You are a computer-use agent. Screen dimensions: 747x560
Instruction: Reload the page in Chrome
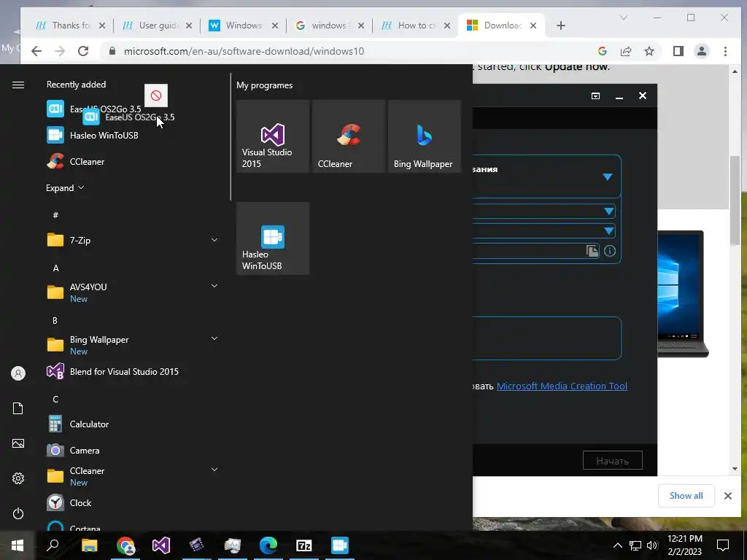[83, 52]
